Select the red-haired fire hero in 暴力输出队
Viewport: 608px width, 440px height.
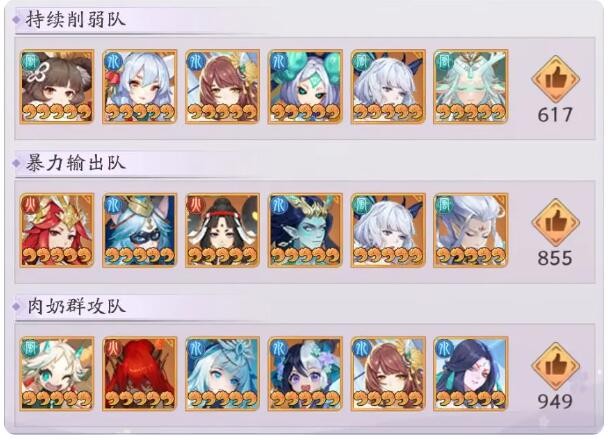tap(57, 230)
